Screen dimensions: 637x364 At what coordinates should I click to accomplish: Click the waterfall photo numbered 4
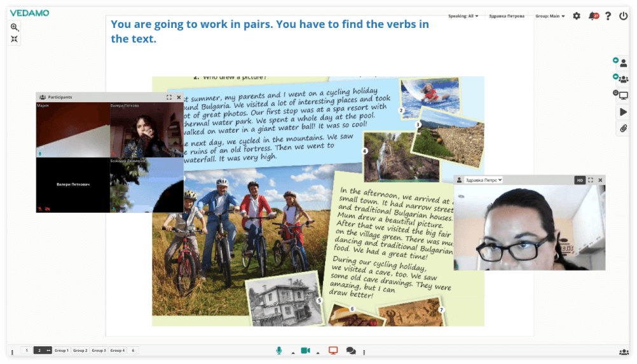coord(401,157)
